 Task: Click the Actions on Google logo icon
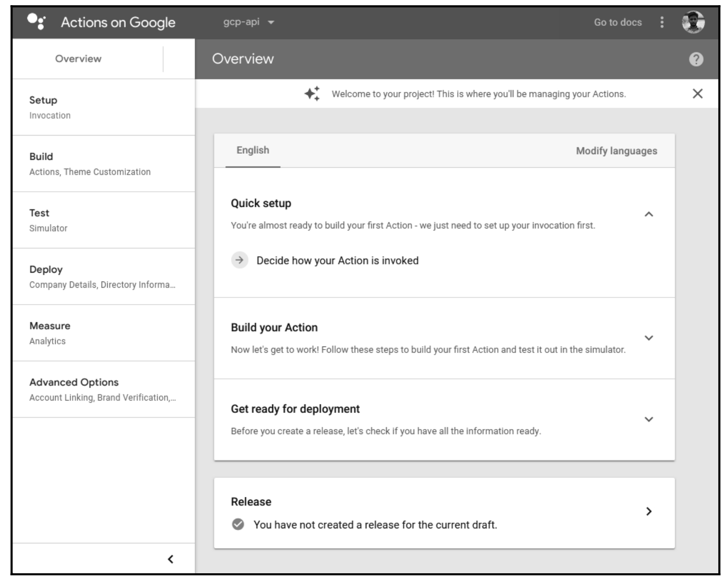37,22
